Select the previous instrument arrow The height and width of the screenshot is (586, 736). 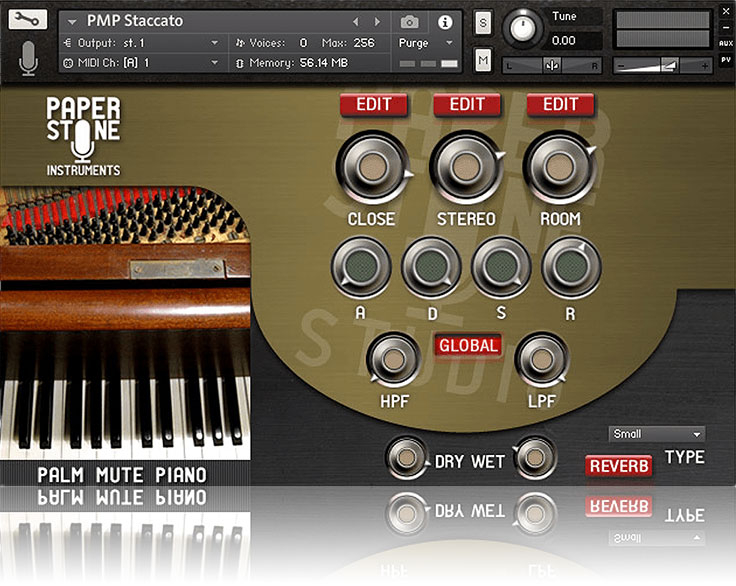pos(355,21)
